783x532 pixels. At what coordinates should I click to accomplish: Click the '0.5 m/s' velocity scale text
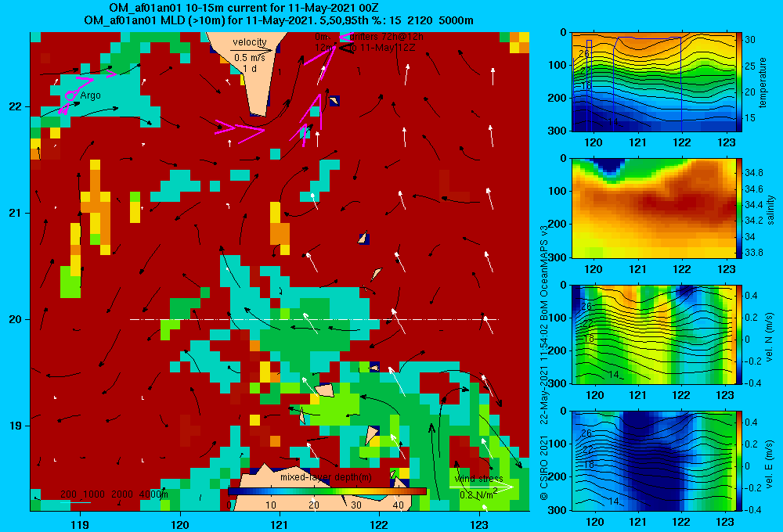click(x=250, y=58)
